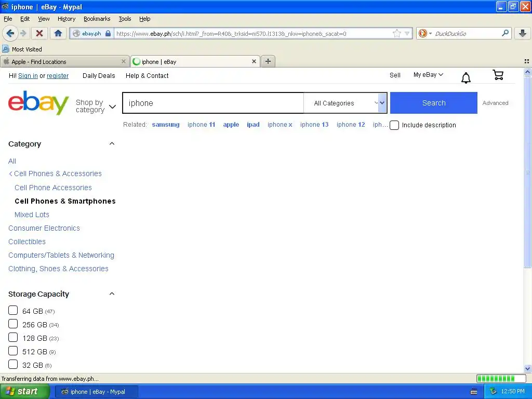Select Consumer Electronics category
Viewport: 532px width, 399px height.
tap(44, 229)
